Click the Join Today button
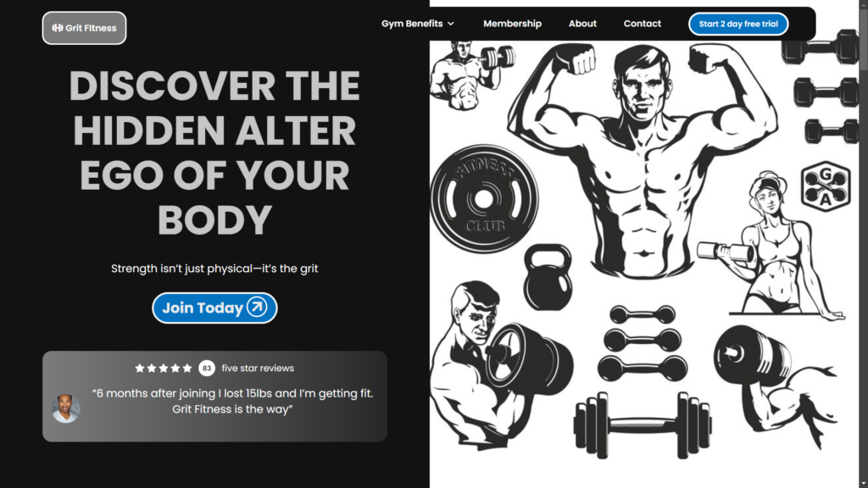Image resolution: width=868 pixels, height=488 pixels. point(214,308)
